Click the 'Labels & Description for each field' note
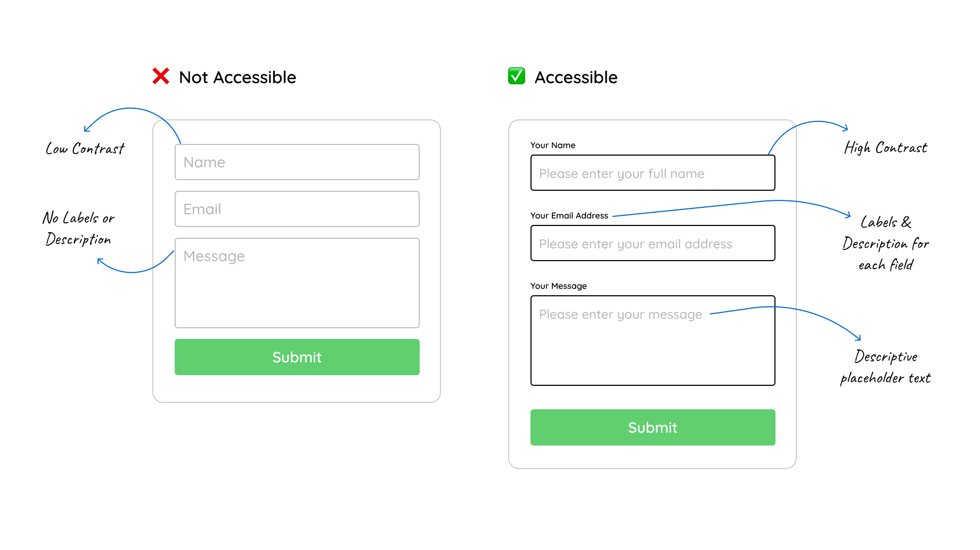Image resolution: width=980 pixels, height=550 pixels. [886, 244]
